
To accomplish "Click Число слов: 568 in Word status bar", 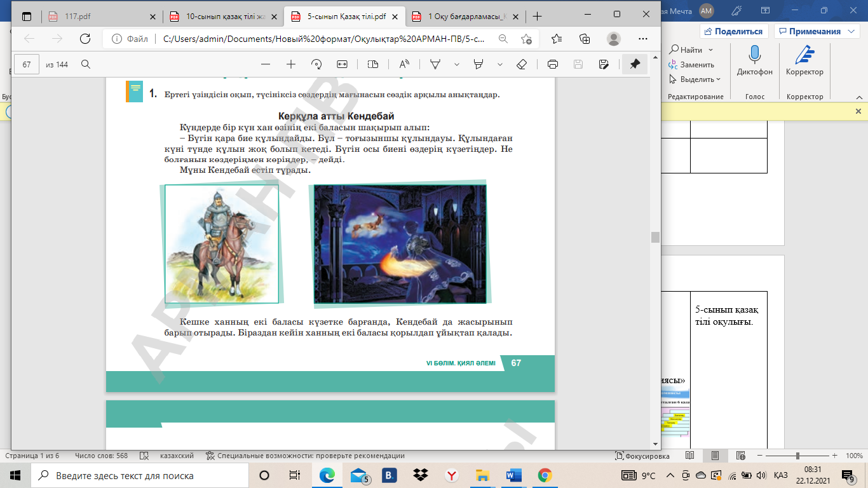I will pyautogui.click(x=101, y=456).
